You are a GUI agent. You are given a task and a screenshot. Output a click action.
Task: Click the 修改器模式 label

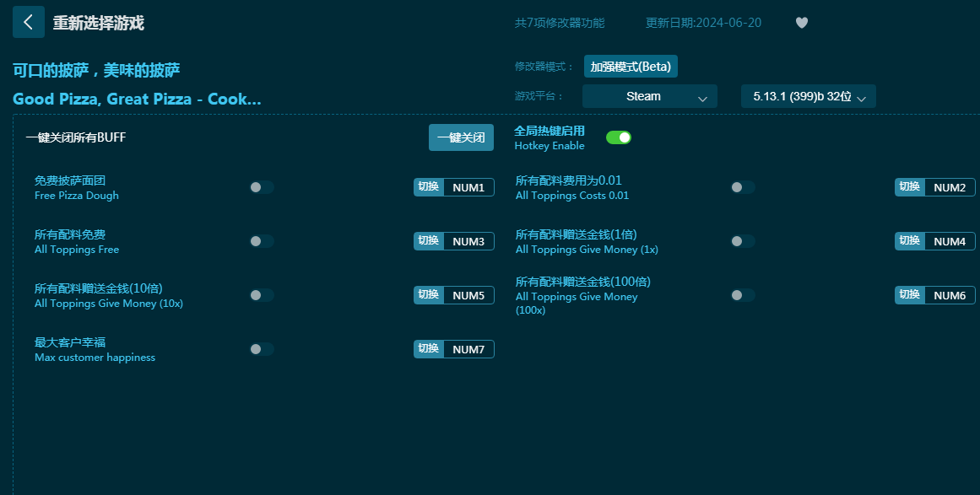[544, 67]
